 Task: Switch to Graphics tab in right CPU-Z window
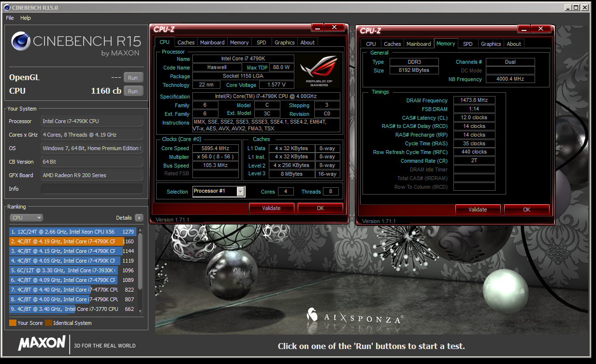(491, 43)
